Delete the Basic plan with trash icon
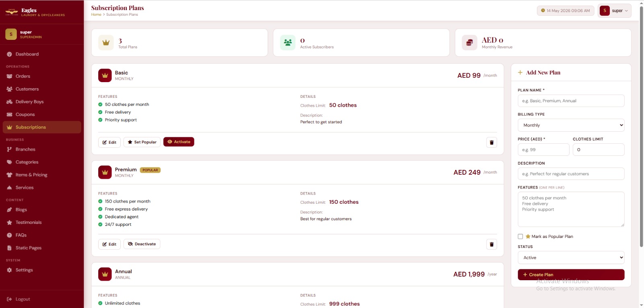This screenshot has width=644, height=308. pos(491,143)
